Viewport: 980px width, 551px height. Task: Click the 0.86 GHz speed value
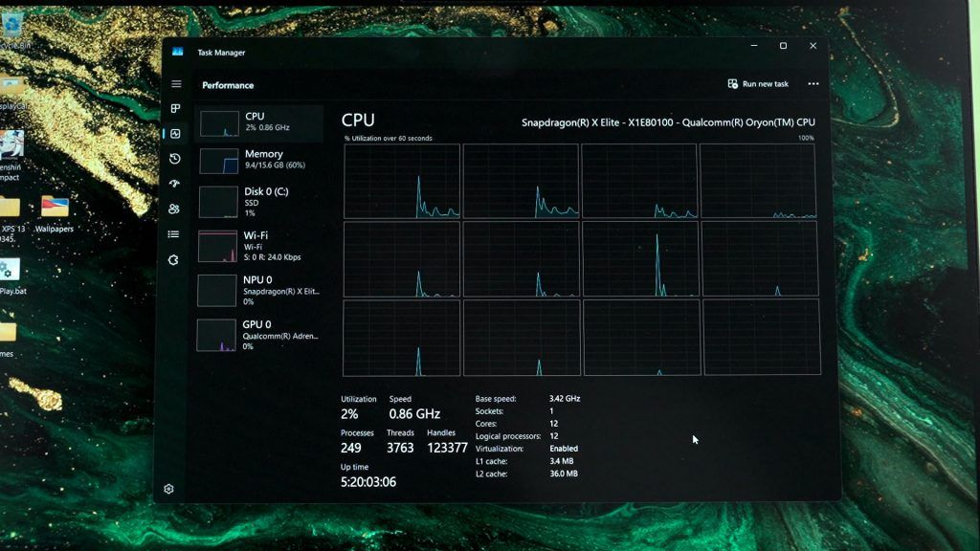point(414,413)
